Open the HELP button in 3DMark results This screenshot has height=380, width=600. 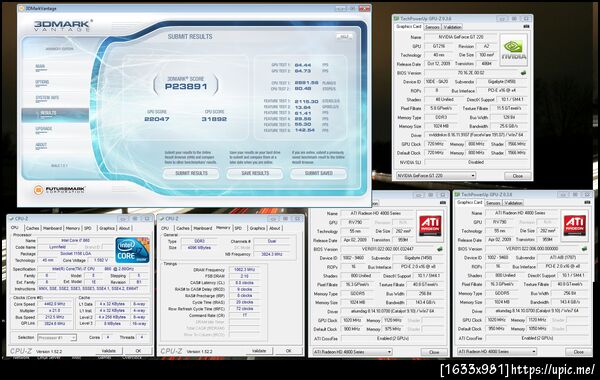coord(344,36)
